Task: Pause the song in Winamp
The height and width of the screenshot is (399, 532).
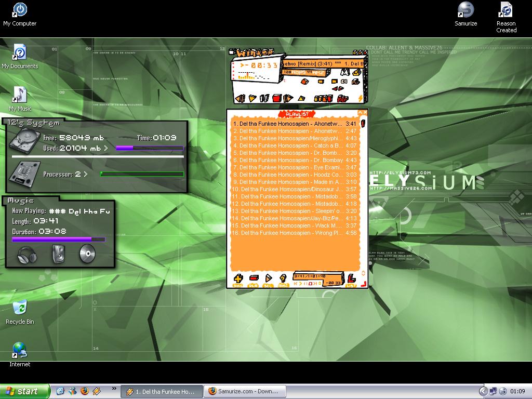Action: pyautogui.click(x=264, y=98)
